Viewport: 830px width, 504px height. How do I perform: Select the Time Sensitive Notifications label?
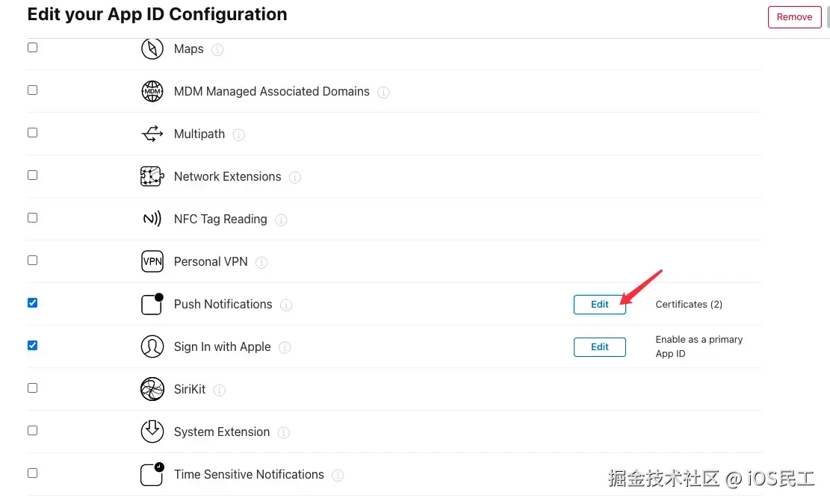[249, 474]
